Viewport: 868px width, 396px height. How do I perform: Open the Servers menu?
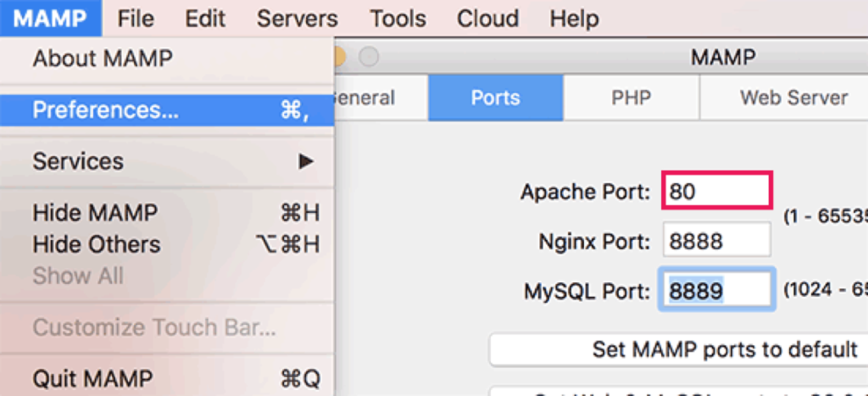[298, 19]
